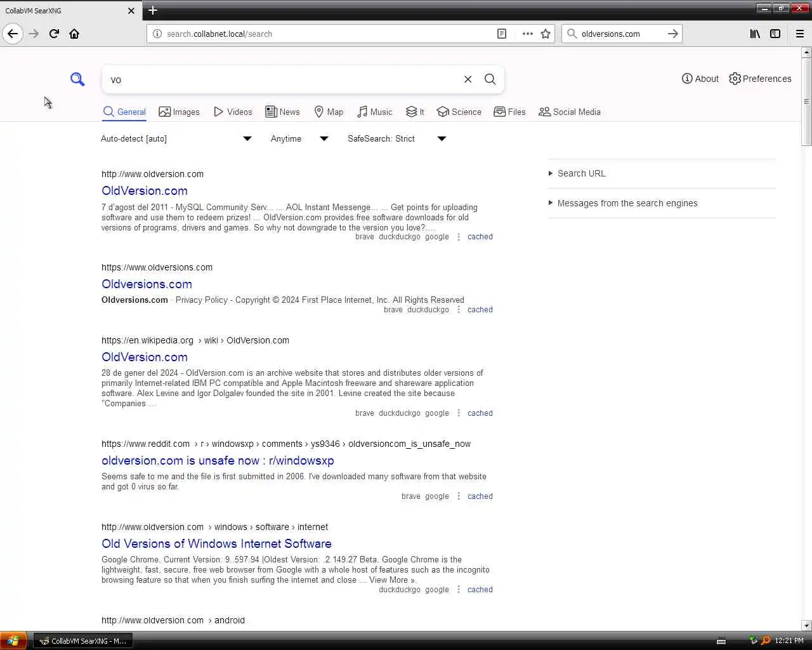Image resolution: width=812 pixels, height=650 pixels.
Task: Close the CollabVM SearXNG tab
Action: pos(131,11)
